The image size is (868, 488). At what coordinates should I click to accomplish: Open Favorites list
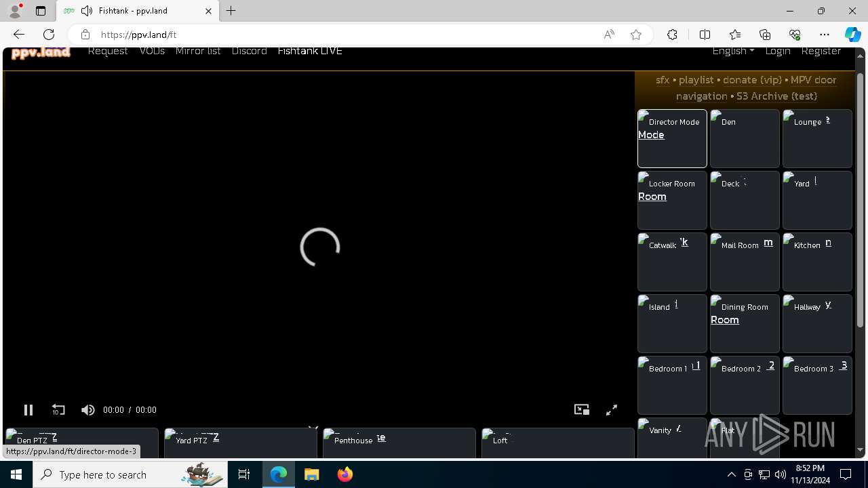click(735, 35)
